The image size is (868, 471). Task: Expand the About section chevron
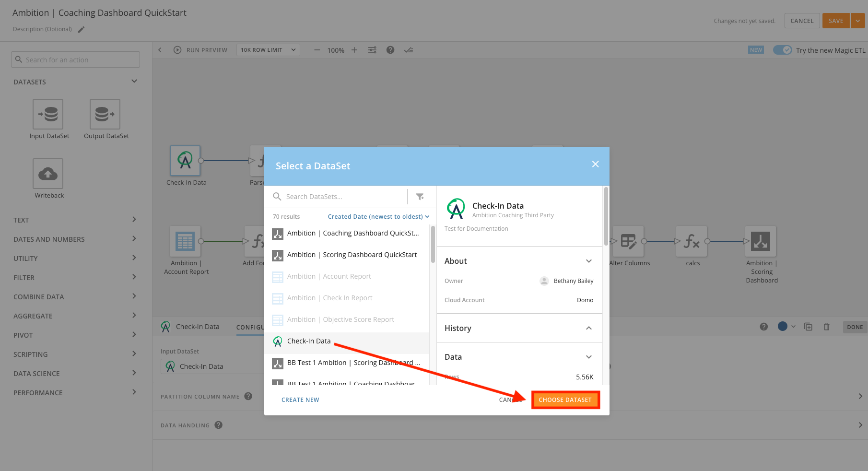pyautogui.click(x=589, y=261)
